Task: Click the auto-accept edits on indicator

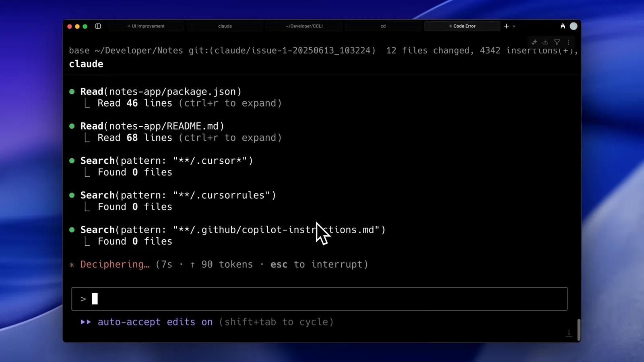Action: [155, 322]
